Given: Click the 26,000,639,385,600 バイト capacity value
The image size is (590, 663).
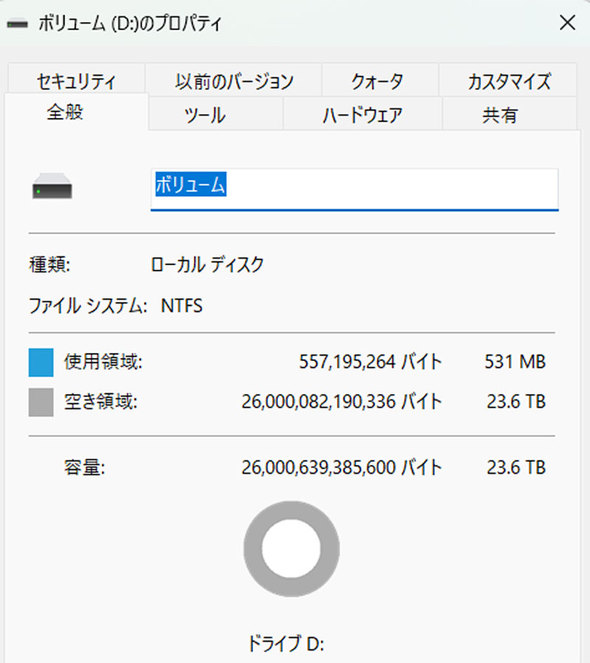Looking at the screenshot, I should 341,468.
